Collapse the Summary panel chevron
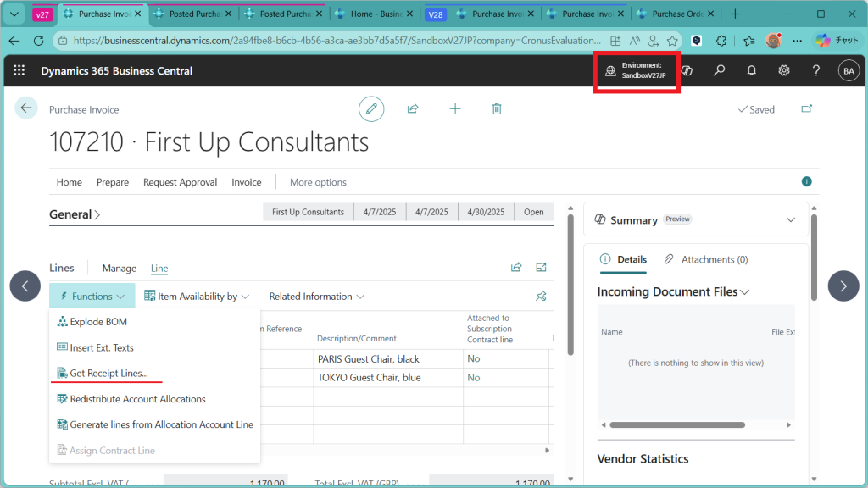The image size is (868, 488). 791,219
